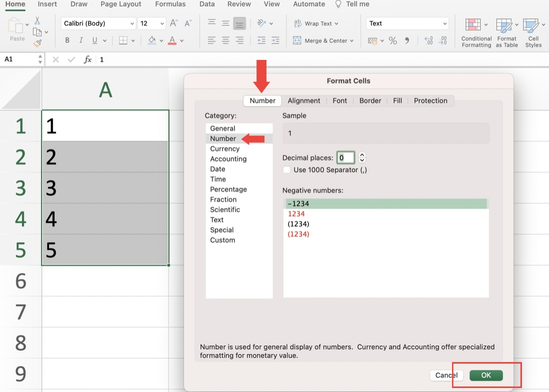Click the fx insert function button
This screenshot has width=549, height=392.
[87, 59]
